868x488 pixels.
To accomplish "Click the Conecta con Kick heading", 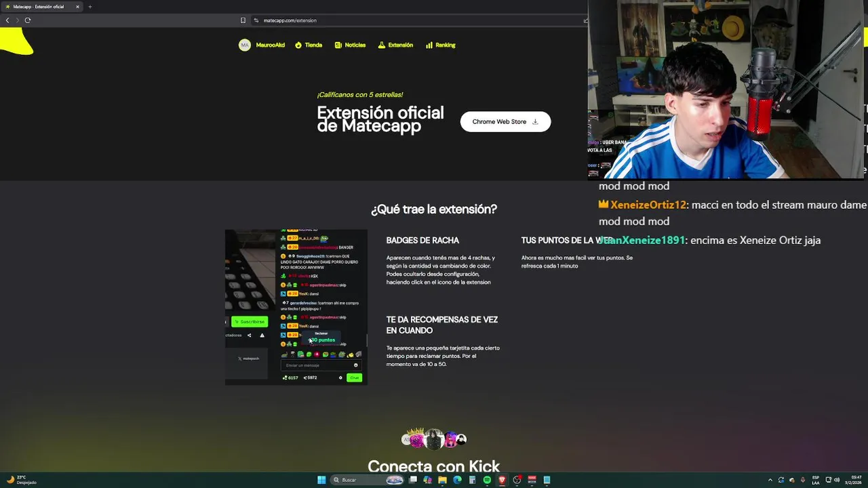I will click(434, 466).
